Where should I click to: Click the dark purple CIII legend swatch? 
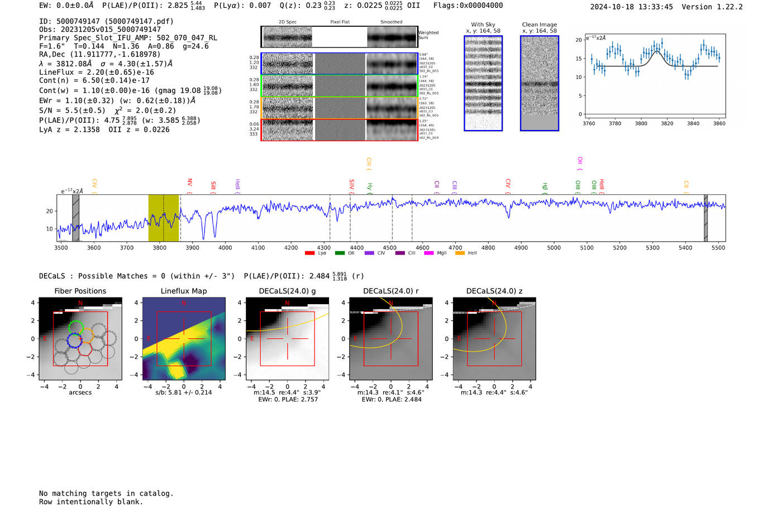tap(400, 253)
